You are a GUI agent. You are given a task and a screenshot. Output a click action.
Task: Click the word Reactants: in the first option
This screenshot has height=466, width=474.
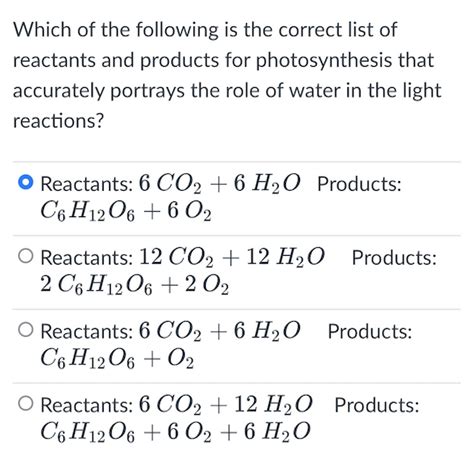[x=87, y=184]
